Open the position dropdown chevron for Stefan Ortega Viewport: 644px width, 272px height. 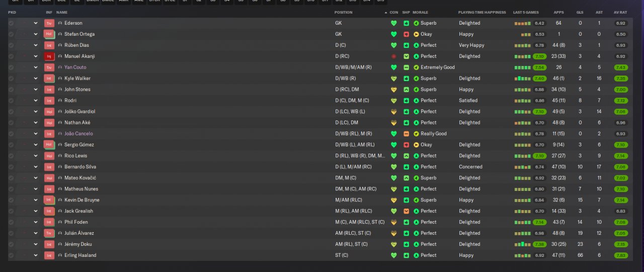tap(36, 34)
